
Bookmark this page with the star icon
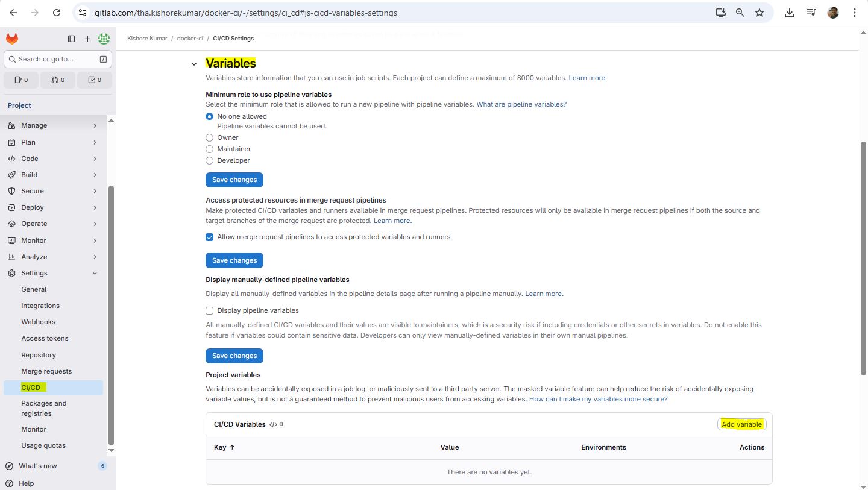(759, 13)
